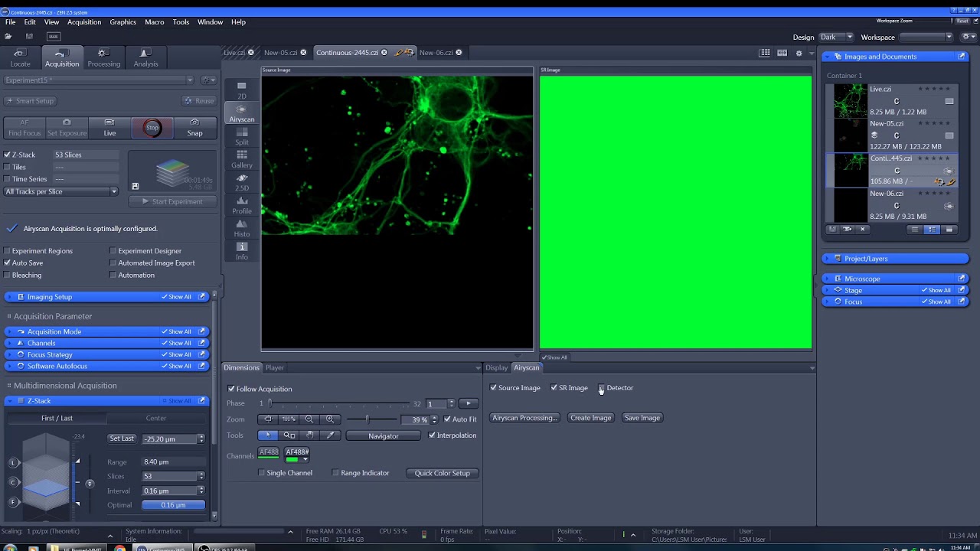Viewport: 980px width, 551px height.
Task: Click the AF488 channel button
Action: click(269, 453)
